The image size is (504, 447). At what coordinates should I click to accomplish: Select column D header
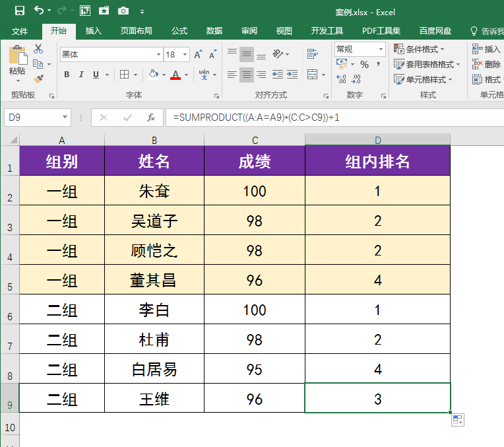[x=378, y=140]
